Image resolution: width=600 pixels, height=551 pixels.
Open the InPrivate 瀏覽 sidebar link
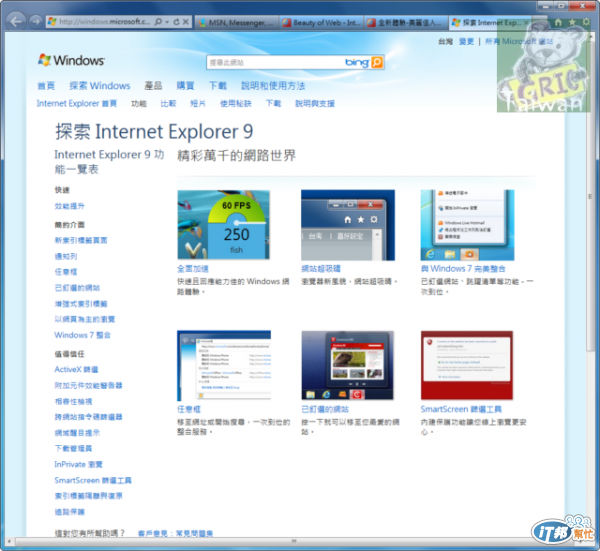pyautogui.click(x=78, y=464)
